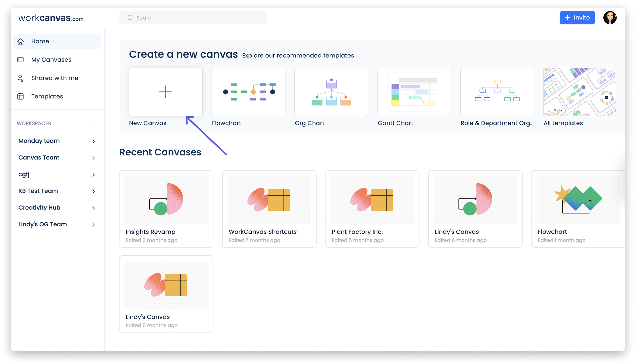Select the Shared with me icon

(21, 78)
